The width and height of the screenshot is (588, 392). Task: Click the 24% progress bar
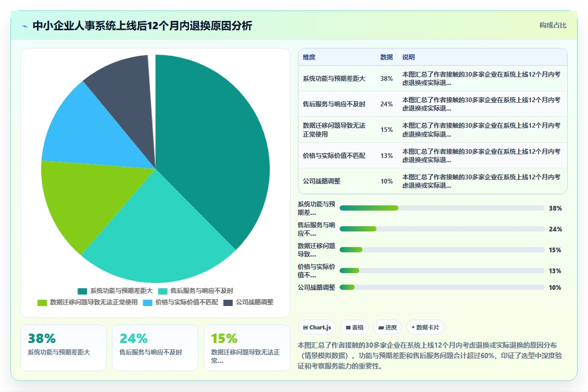(442, 229)
